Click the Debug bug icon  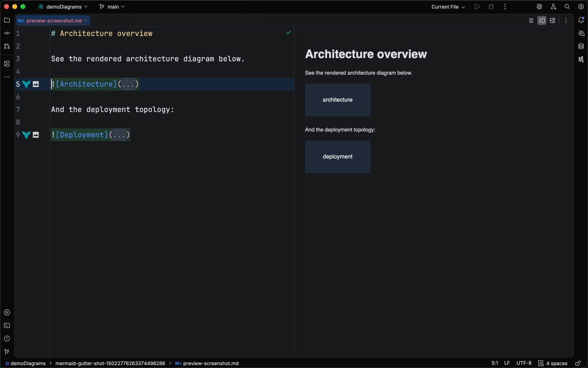point(491,7)
